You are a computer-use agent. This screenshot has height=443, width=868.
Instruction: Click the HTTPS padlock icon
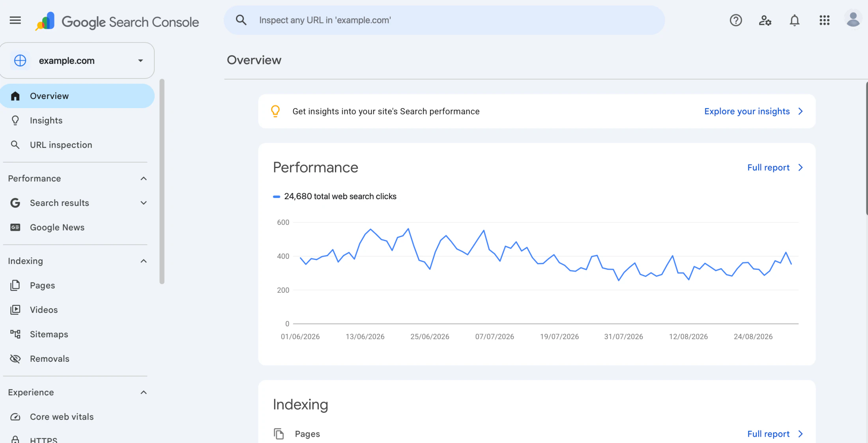(x=15, y=439)
